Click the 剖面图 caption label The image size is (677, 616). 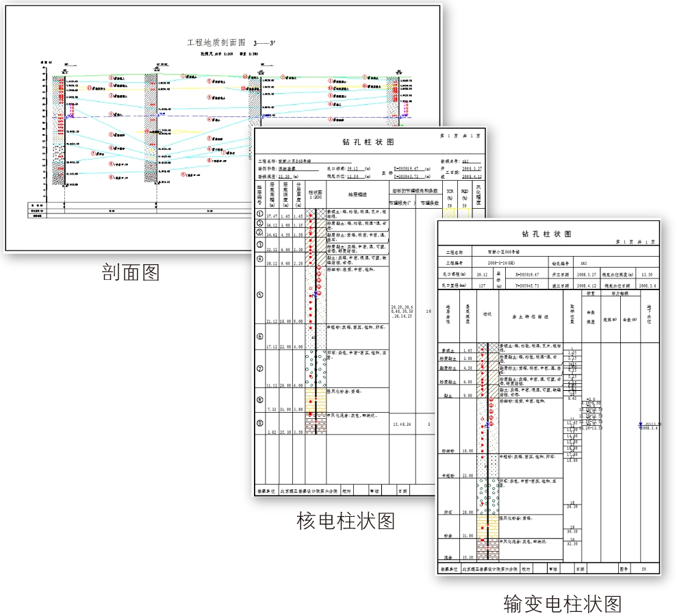point(130,272)
